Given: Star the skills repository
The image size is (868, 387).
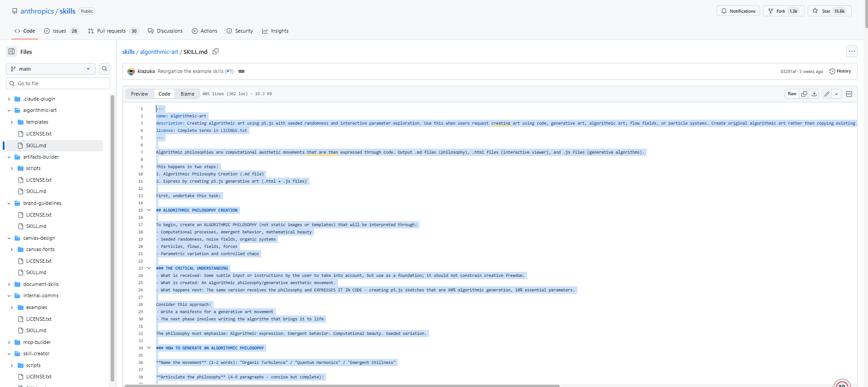Looking at the screenshot, I should [x=829, y=11].
